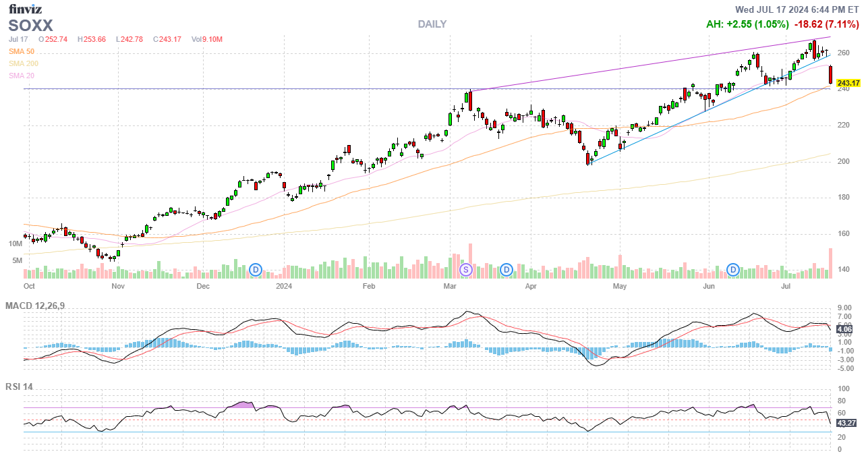The height and width of the screenshot is (460, 868).
Task: Toggle the SMA 50 legend label
Action: (22, 51)
